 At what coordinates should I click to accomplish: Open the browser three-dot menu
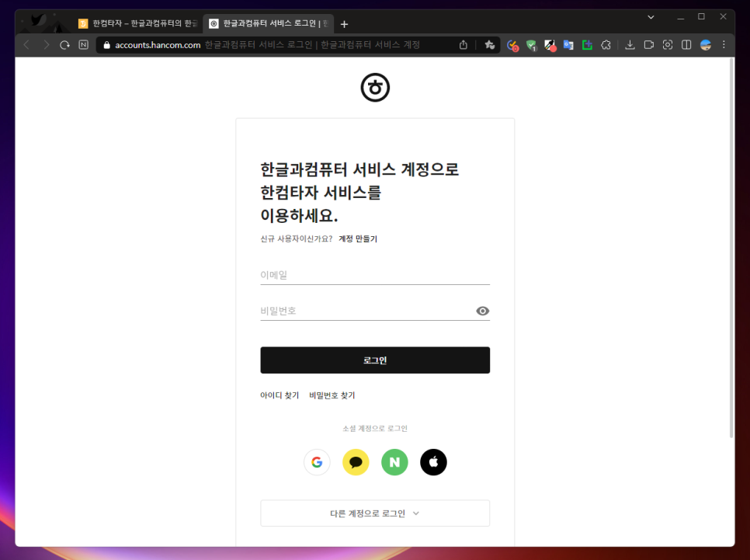(724, 44)
